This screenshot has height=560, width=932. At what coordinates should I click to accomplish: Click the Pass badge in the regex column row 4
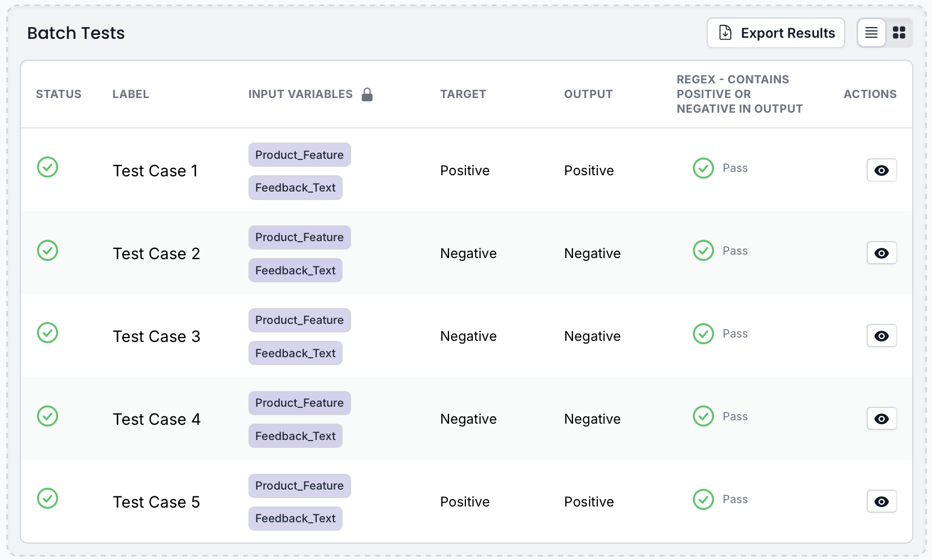tap(734, 416)
